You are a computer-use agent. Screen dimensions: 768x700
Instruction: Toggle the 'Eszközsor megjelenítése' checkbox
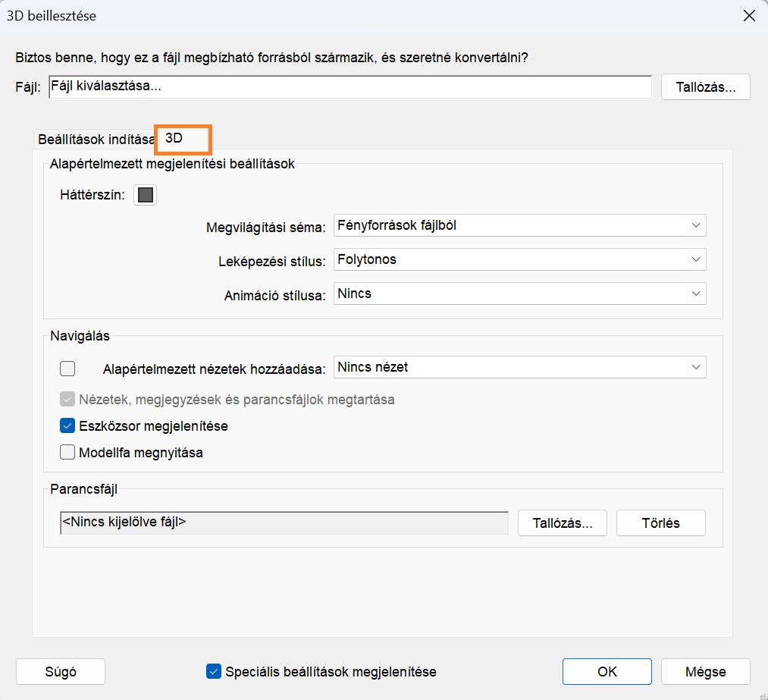(x=67, y=425)
